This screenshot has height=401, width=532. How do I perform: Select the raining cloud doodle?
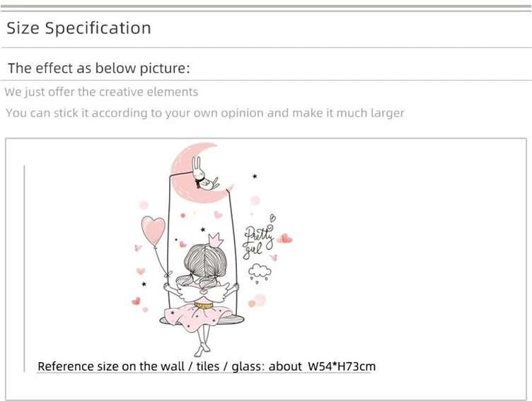click(260, 274)
